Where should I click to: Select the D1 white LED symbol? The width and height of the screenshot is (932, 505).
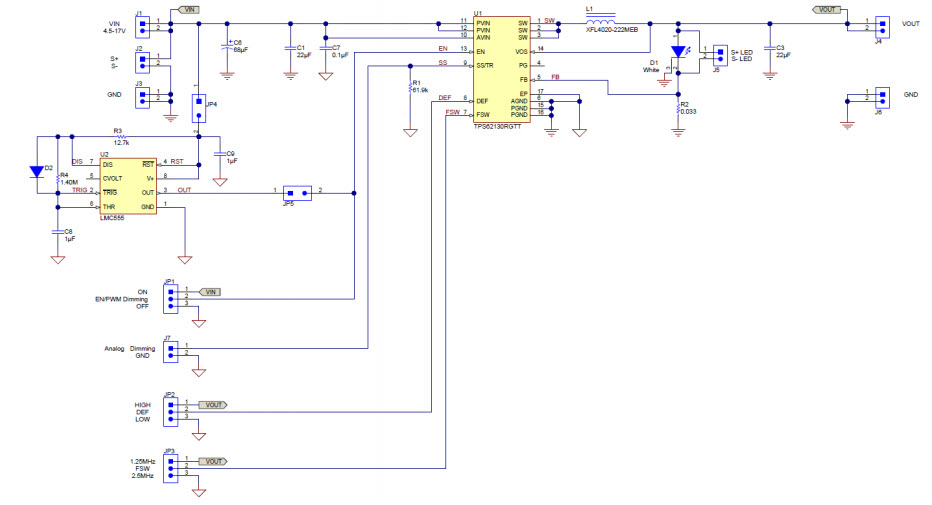pos(678,51)
